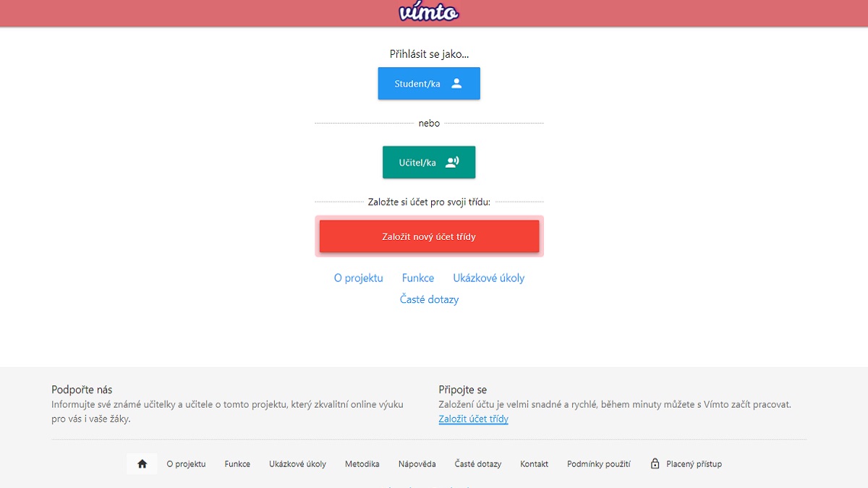Click the Založit účet třídy link under Připojte se
868x488 pixels.
(x=474, y=419)
